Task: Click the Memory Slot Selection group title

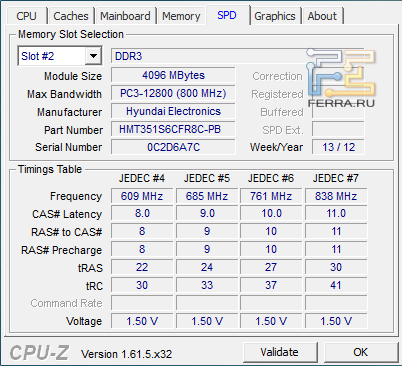Action: (x=71, y=34)
